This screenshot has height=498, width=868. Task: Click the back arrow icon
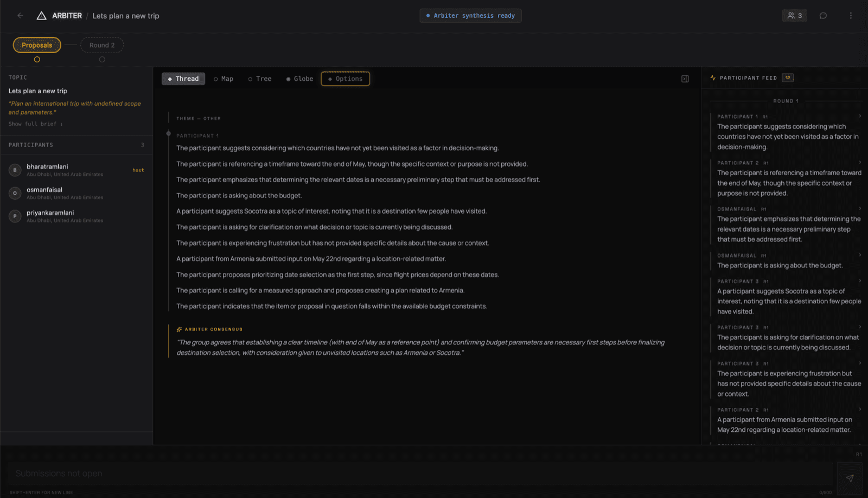pyautogui.click(x=20, y=16)
